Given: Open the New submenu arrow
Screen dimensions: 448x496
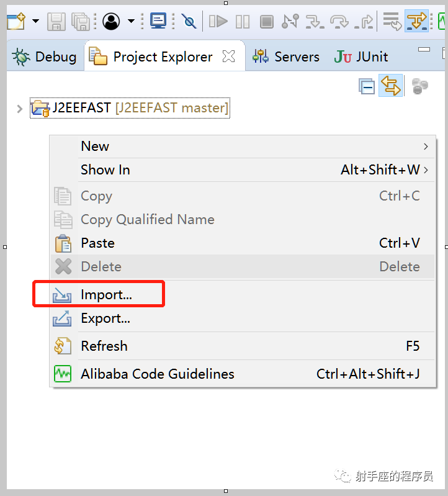Looking at the screenshot, I should (x=426, y=147).
